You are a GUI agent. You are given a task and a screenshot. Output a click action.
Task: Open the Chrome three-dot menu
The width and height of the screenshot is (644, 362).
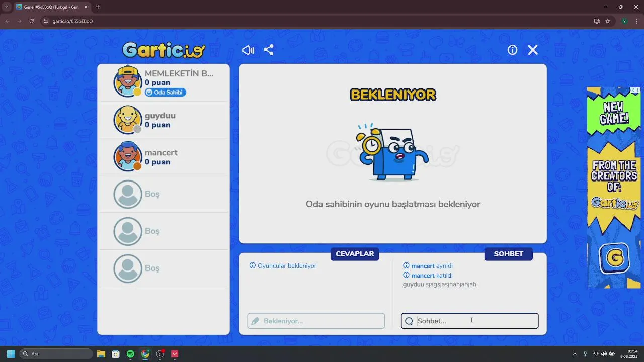636,21
